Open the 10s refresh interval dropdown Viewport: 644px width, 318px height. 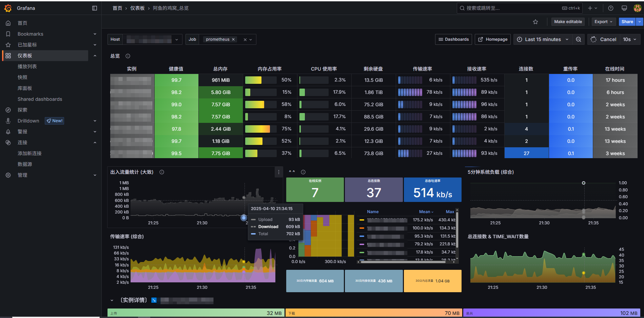(630, 39)
